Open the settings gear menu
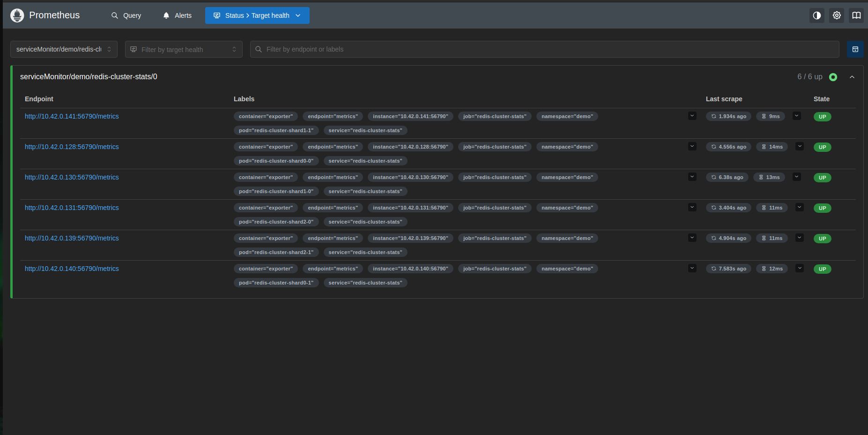 click(x=837, y=15)
